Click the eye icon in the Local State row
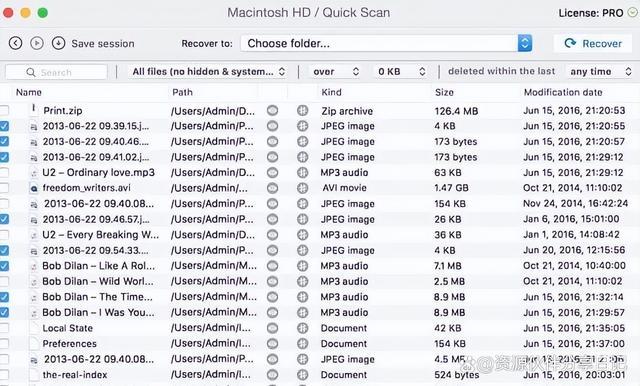The height and width of the screenshot is (386, 640). [272, 328]
